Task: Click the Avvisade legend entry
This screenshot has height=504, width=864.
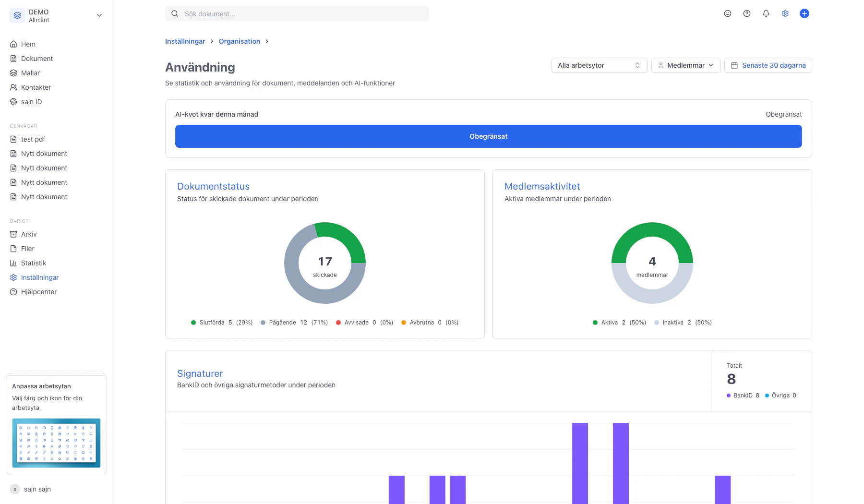Action: [x=365, y=323]
